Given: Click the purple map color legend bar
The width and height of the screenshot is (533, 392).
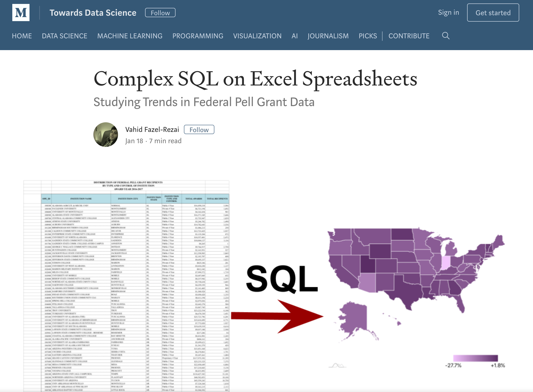Looking at the screenshot, I should coord(475,358).
